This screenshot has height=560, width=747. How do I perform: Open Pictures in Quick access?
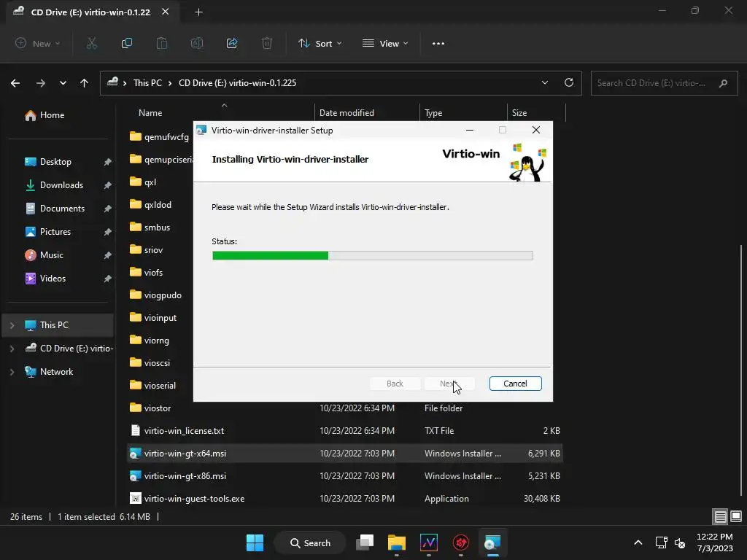click(55, 232)
